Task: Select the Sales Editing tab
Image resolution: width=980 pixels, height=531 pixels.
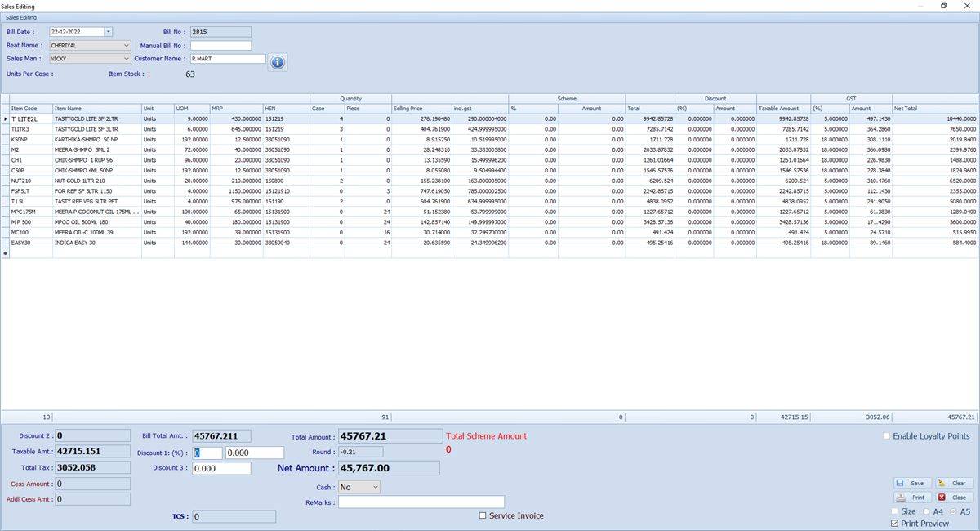Action: (21, 17)
